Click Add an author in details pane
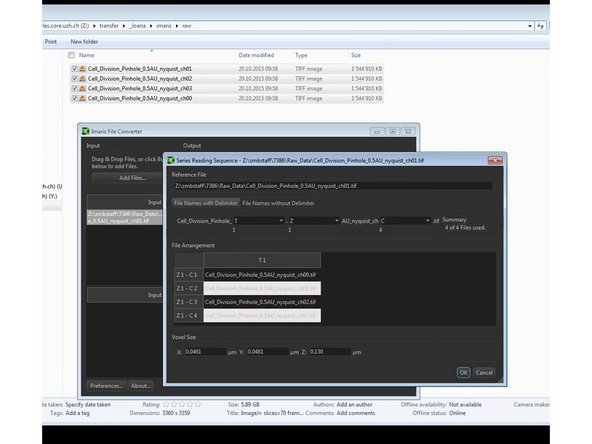 pos(354,404)
